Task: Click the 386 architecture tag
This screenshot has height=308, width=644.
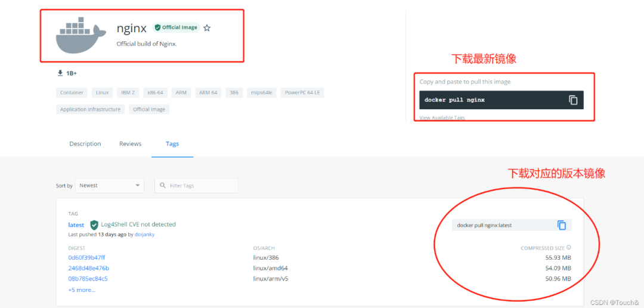Action: click(234, 93)
